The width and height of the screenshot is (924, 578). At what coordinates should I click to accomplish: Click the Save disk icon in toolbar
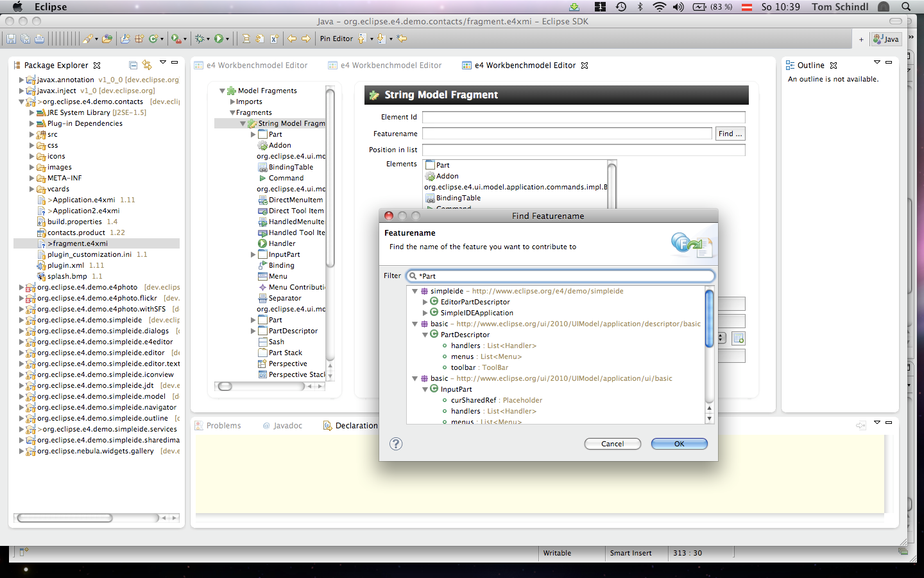click(x=11, y=39)
